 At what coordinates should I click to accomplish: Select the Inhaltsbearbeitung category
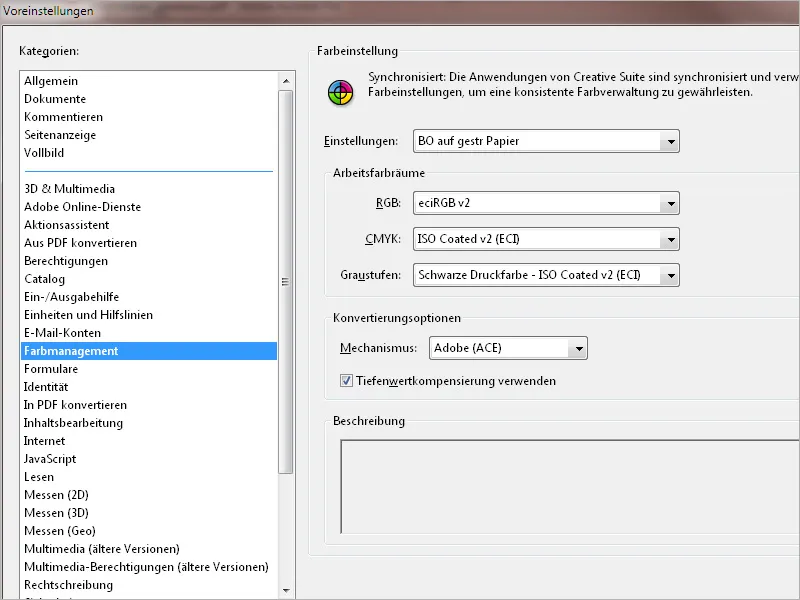pyautogui.click(x=149, y=423)
